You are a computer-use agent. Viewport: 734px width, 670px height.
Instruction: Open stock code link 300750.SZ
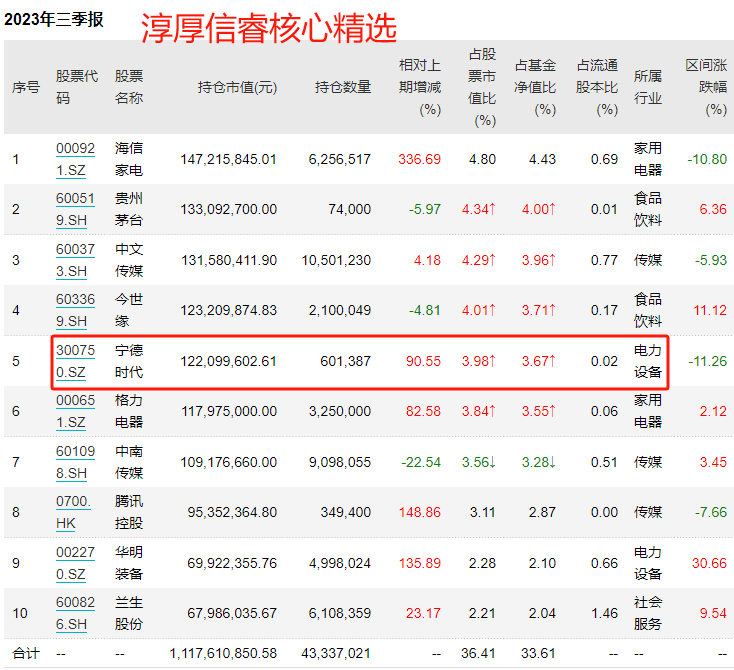[x=75, y=361]
